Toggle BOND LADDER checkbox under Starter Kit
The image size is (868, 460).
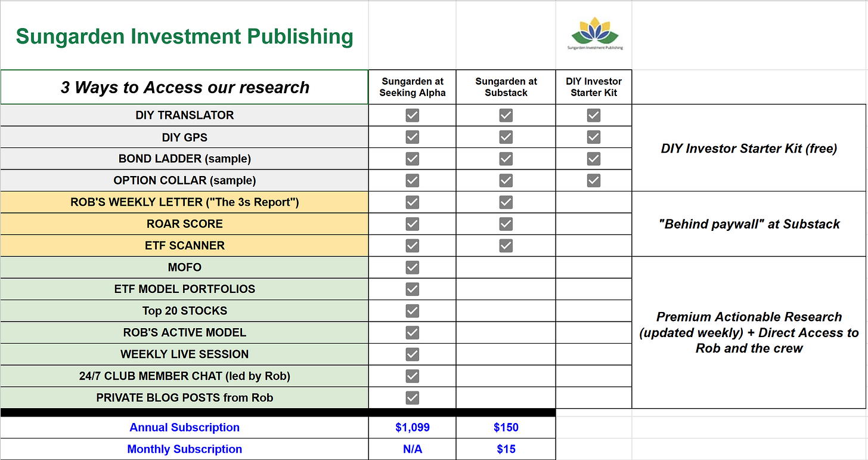(594, 159)
